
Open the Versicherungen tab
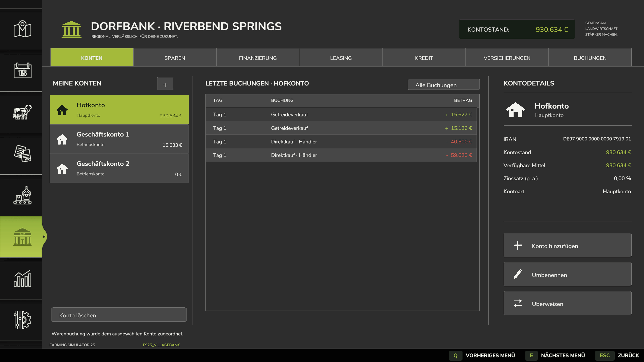tap(507, 57)
